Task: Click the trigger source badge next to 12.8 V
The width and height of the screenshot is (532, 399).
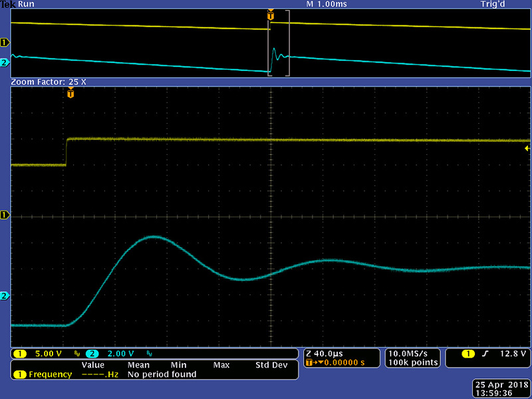Action: (x=468, y=354)
